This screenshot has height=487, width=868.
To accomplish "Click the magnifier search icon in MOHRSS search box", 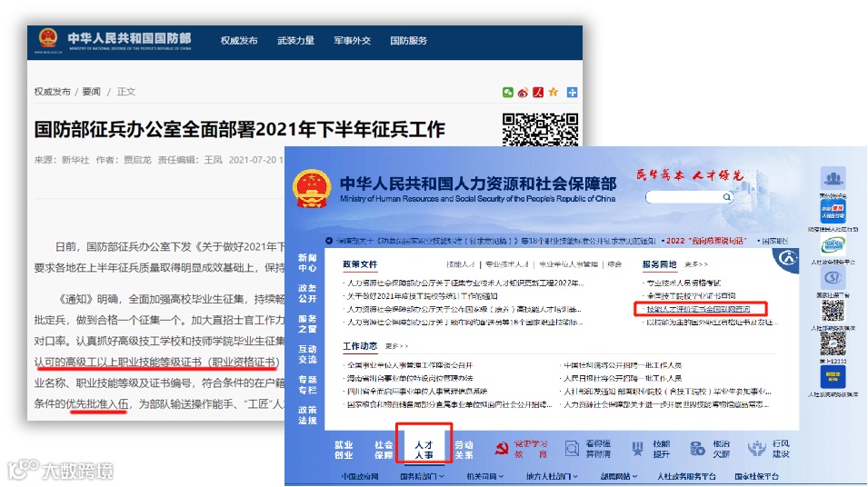I will [x=727, y=197].
